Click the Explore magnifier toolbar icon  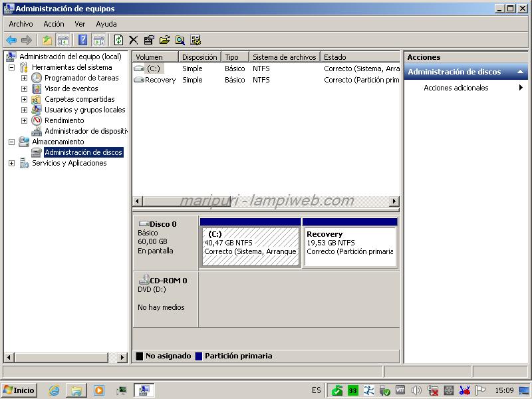[x=180, y=40]
